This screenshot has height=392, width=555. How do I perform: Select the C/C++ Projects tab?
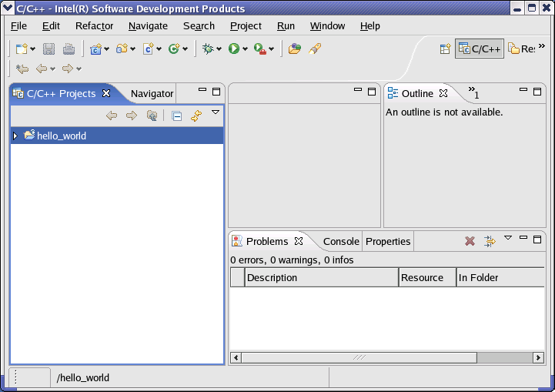[x=61, y=93]
